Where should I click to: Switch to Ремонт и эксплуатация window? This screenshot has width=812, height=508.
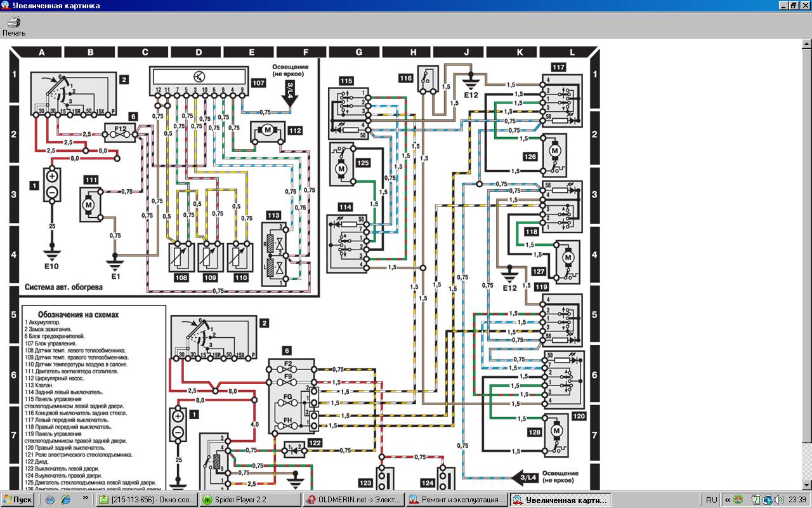[457, 500]
